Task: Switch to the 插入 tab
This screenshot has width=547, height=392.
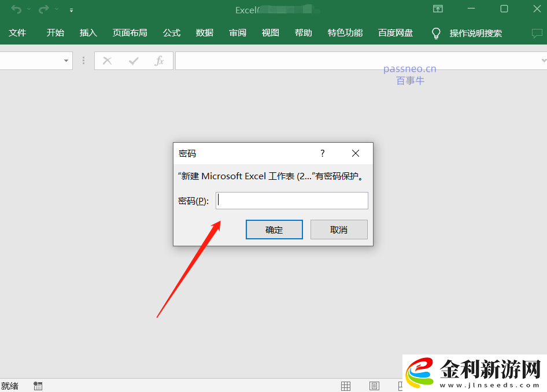Action: [88, 33]
